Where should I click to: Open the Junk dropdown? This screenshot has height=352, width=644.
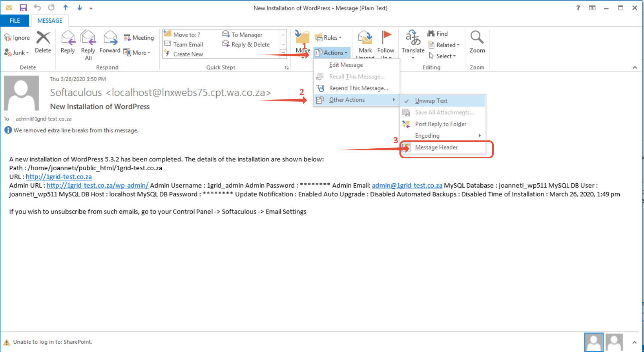[x=17, y=53]
